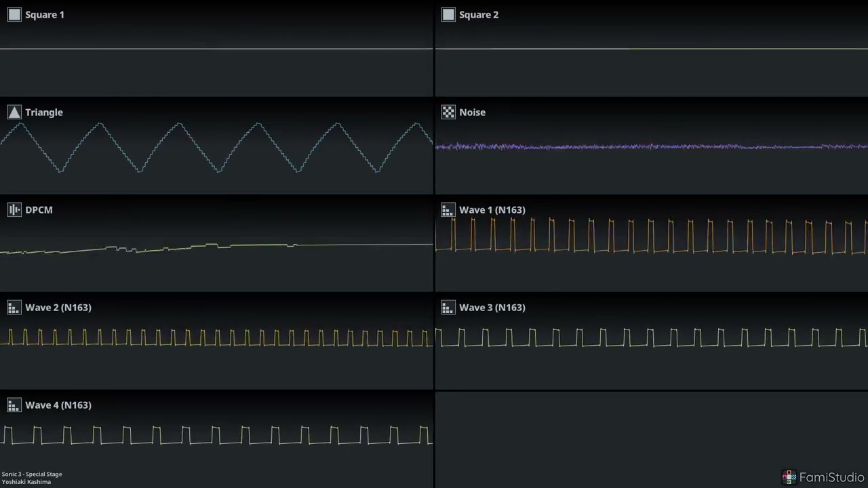Click the Wave 4 (N163) channel icon
This screenshot has width=868, height=488.
click(x=14, y=405)
